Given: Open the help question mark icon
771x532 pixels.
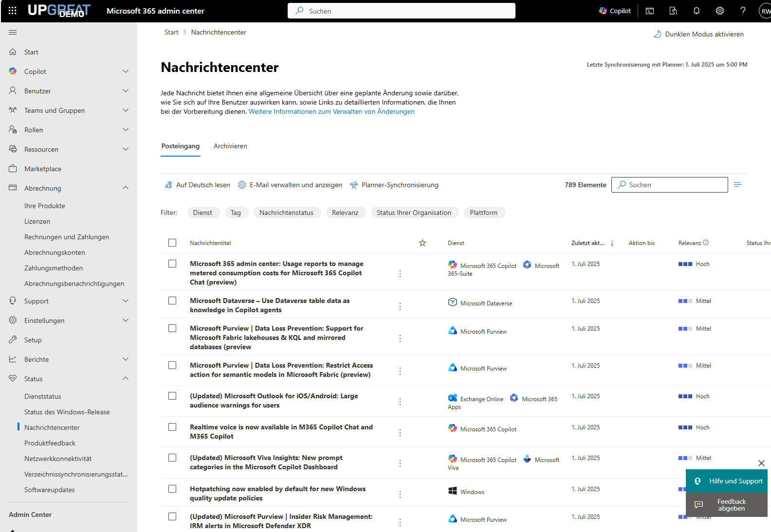Looking at the screenshot, I should pos(743,11).
